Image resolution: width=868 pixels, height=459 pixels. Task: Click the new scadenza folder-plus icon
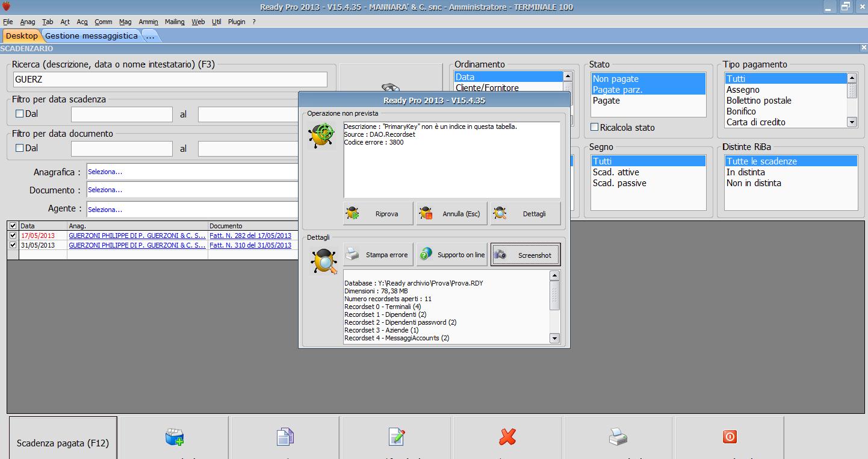[x=174, y=437]
